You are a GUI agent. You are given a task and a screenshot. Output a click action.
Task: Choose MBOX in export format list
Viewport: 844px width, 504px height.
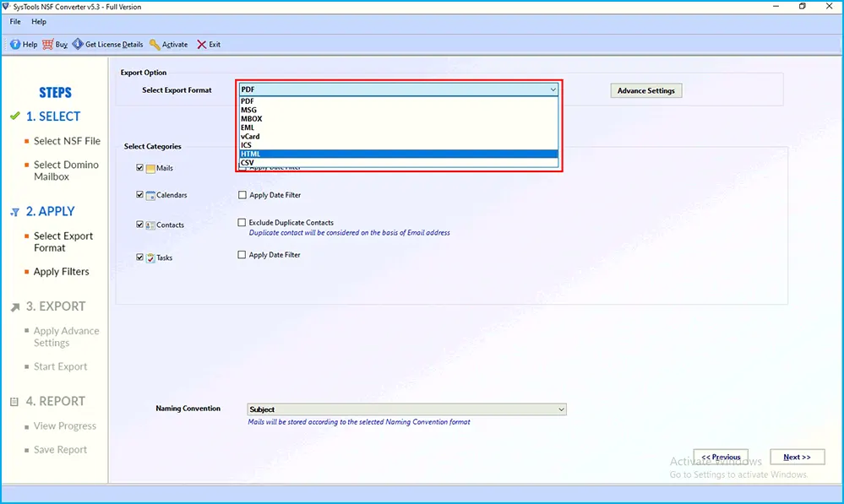point(398,119)
